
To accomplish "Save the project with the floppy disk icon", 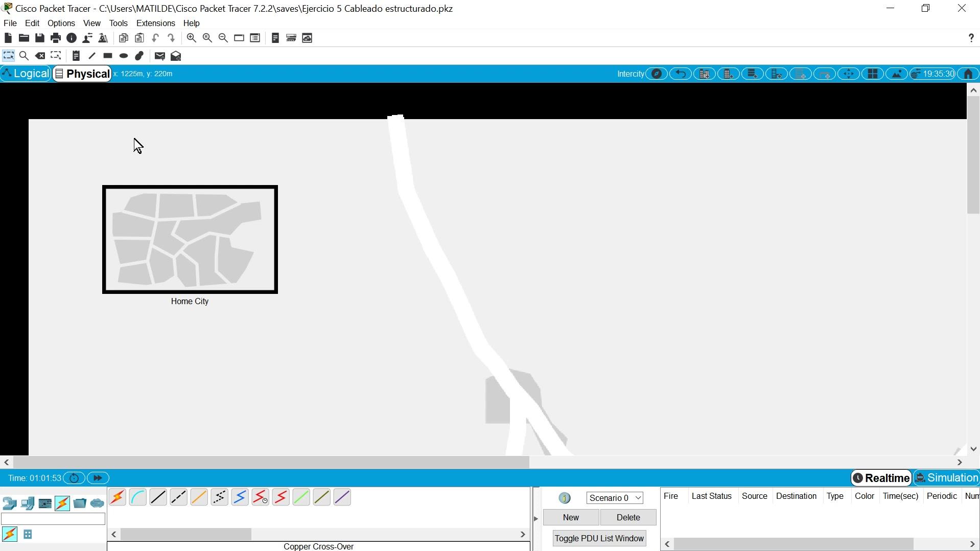I will (x=40, y=38).
